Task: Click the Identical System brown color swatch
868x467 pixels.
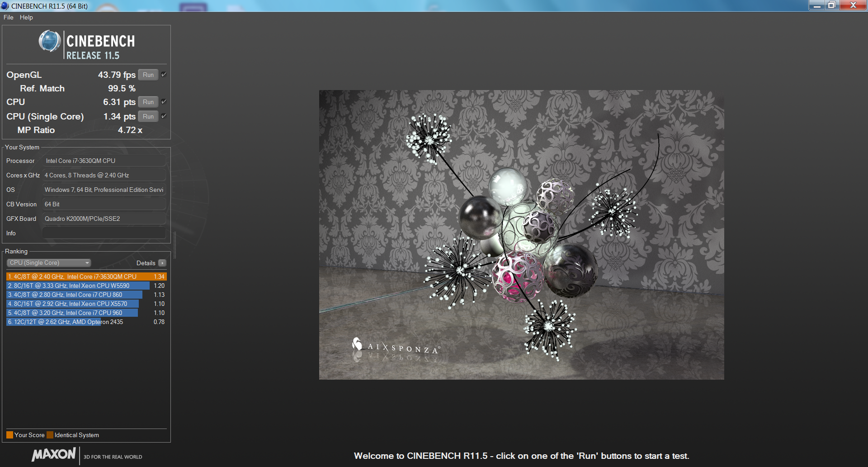Action: click(x=50, y=435)
